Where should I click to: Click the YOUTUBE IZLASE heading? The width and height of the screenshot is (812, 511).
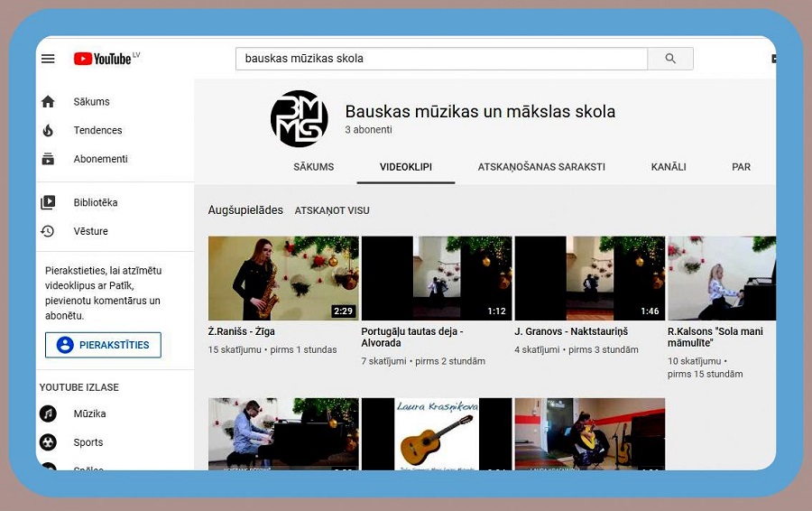click(x=79, y=387)
